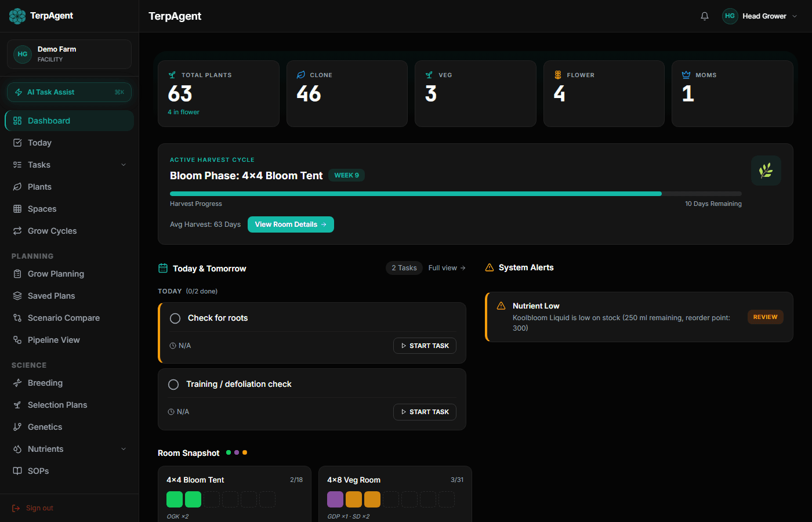Follow the 'Full view' link

[446, 267]
